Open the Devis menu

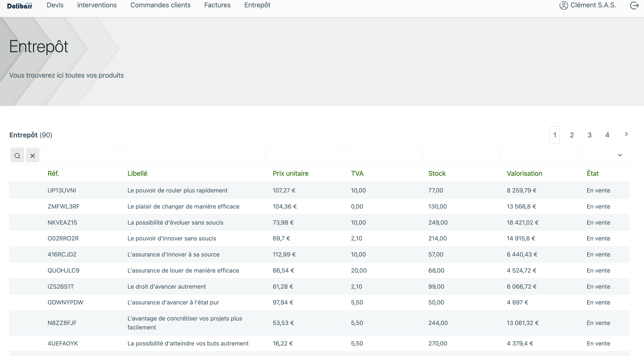[x=55, y=5]
